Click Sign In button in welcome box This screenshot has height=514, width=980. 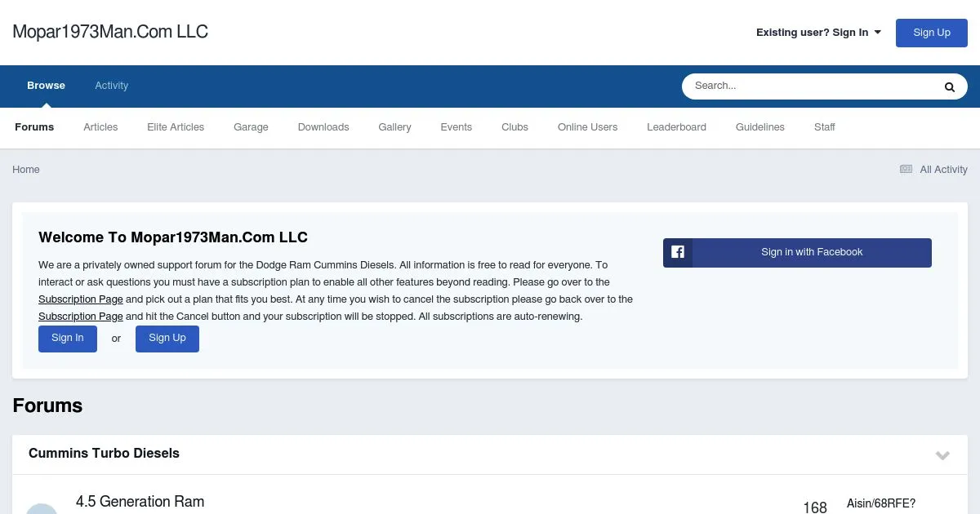click(x=68, y=339)
